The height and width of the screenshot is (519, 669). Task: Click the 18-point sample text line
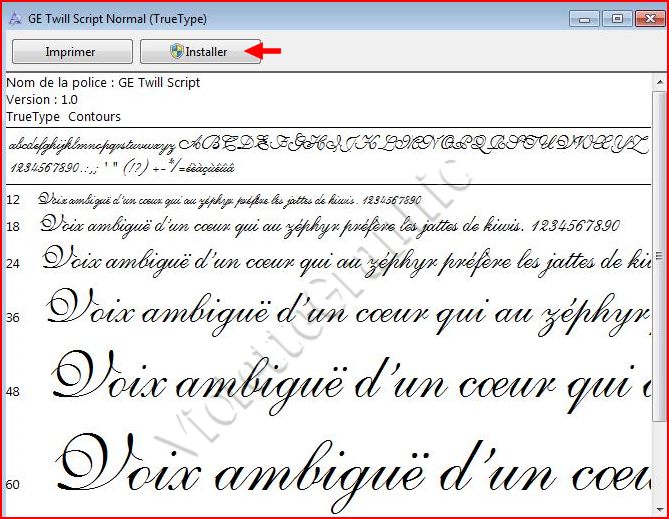330,225
